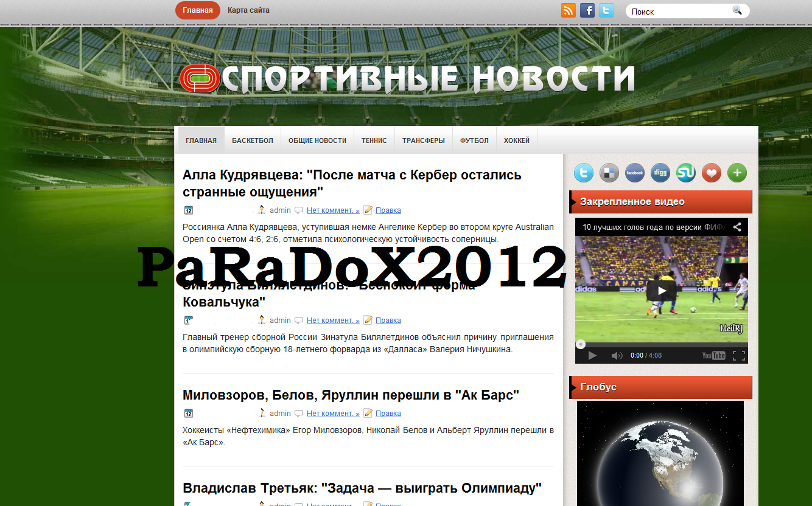Click the share icon on the video

(737, 227)
